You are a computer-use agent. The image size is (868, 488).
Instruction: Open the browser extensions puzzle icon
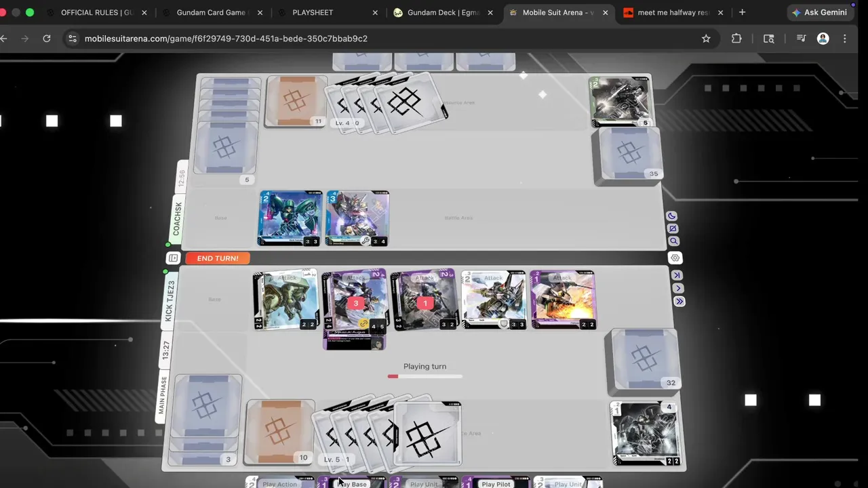click(x=736, y=39)
